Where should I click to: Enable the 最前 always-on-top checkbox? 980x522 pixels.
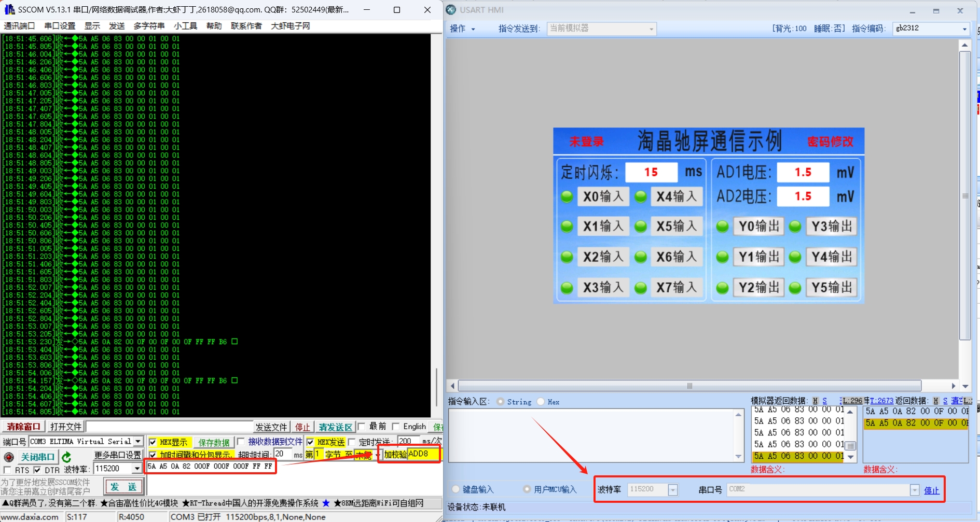pos(362,426)
